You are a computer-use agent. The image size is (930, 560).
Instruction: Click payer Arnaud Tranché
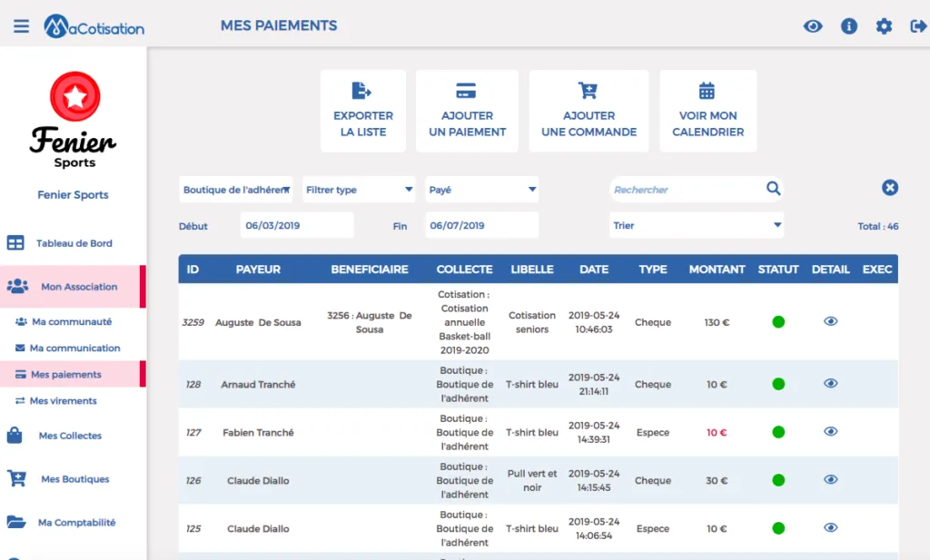click(x=258, y=385)
